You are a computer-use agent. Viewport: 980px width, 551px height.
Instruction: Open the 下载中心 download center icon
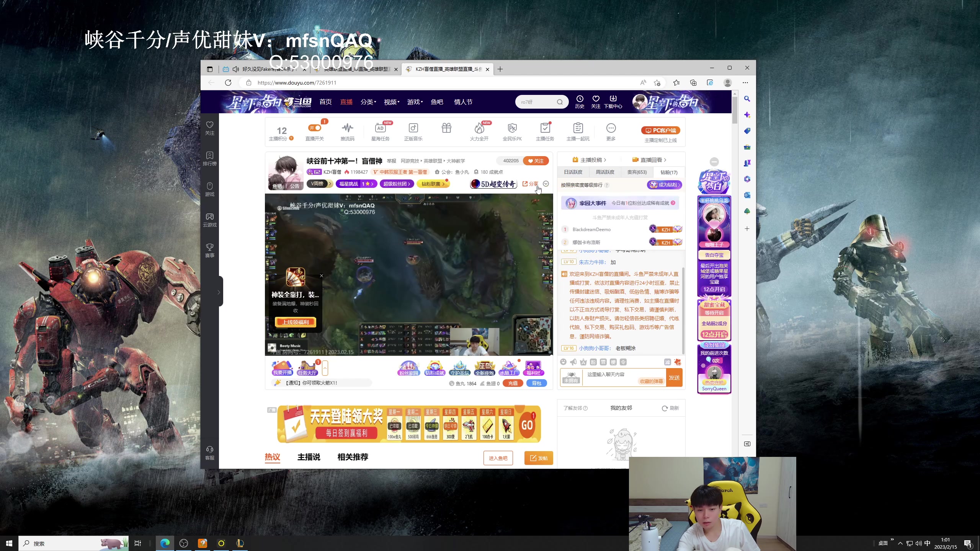pyautogui.click(x=613, y=102)
